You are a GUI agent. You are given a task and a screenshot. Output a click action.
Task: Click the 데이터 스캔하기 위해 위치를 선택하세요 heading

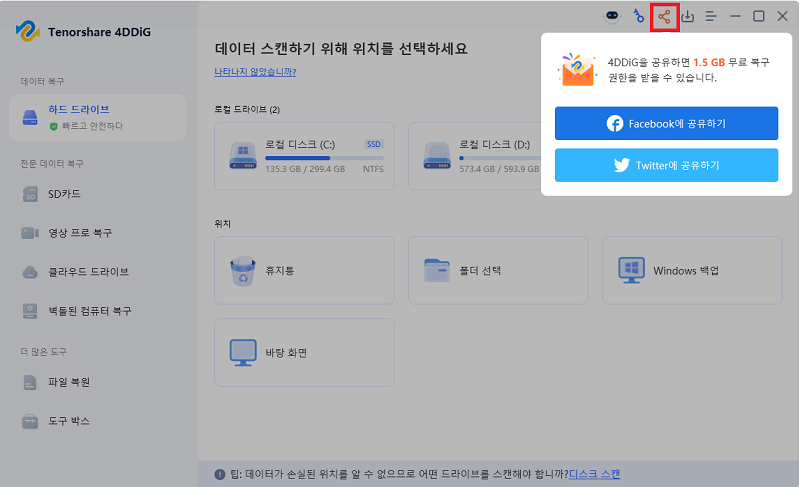point(341,49)
